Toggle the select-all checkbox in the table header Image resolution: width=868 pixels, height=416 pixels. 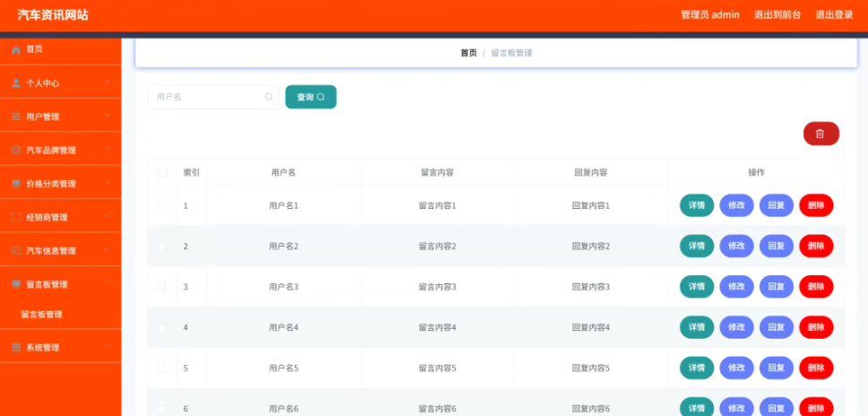click(x=162, y=172)
